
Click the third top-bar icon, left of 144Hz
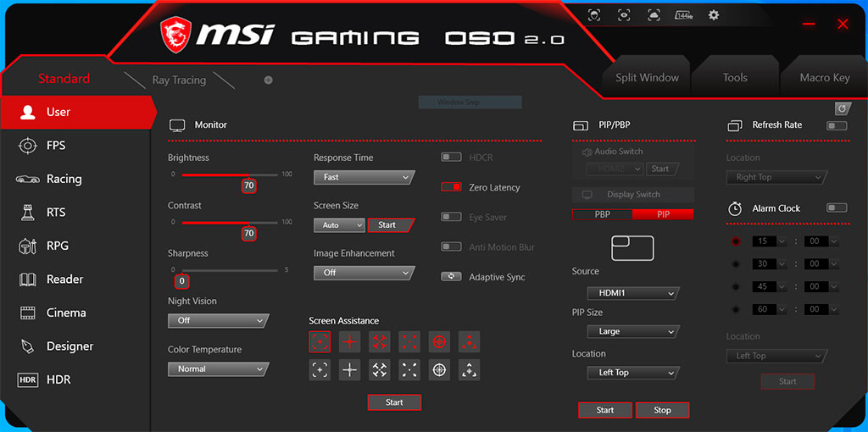654,15
